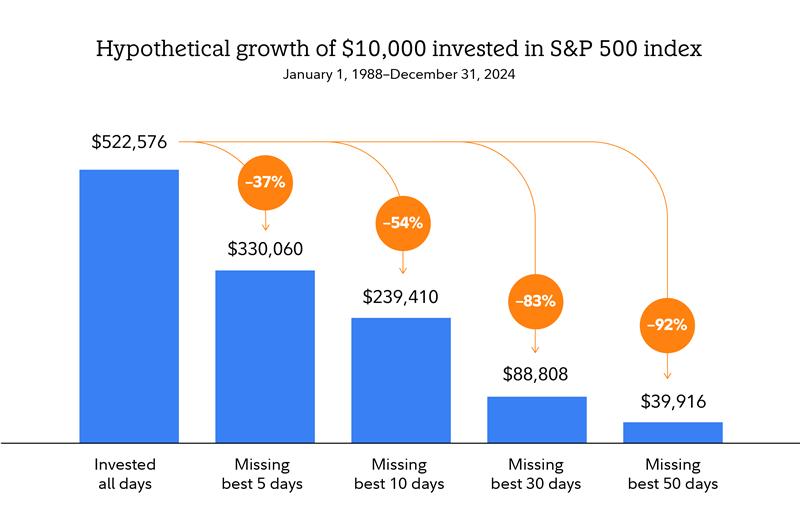Screen dimensions: 800x513
Task: Select the $239,410 value label
Action: pos(401,296)
